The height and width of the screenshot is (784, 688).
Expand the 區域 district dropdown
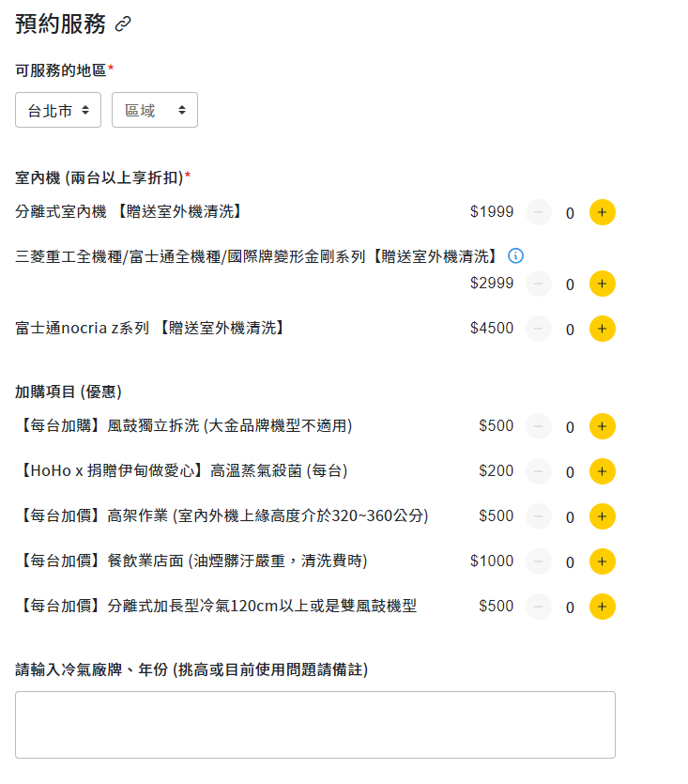point(155,110)
